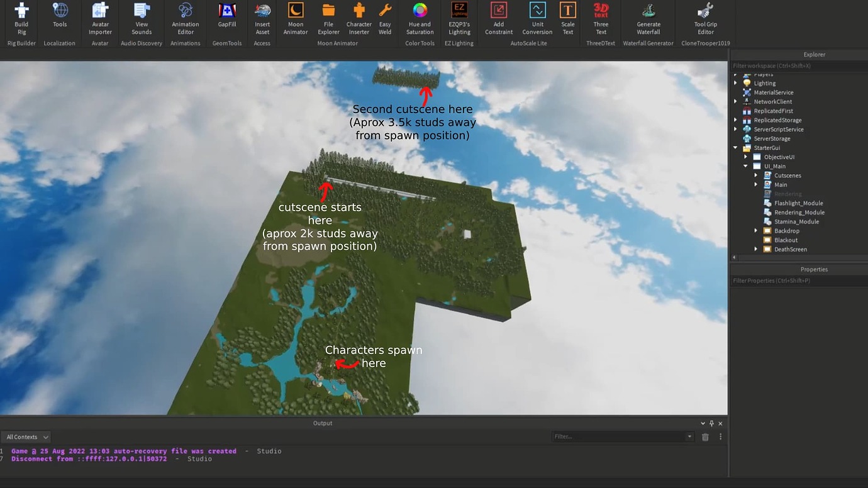Close the Output panel
The height and width of the screenshot is (488, 868).
(x=720, y=423)
